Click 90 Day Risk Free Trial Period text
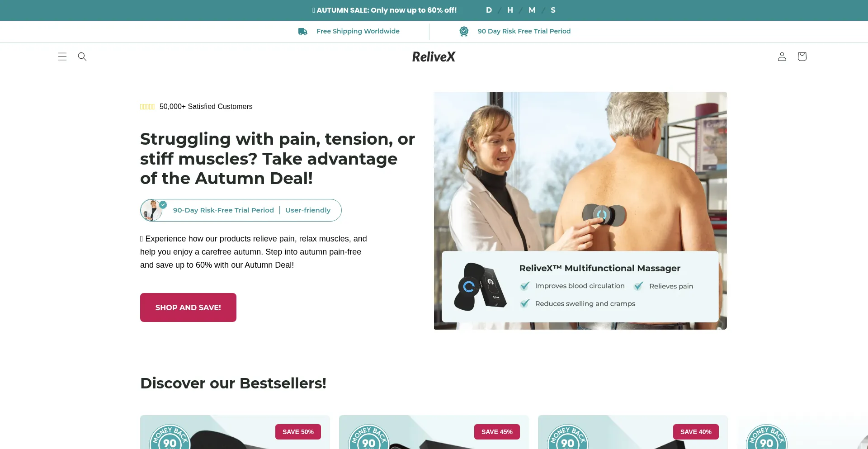Screen dimensions: 868x449 [x=524, y=31]
